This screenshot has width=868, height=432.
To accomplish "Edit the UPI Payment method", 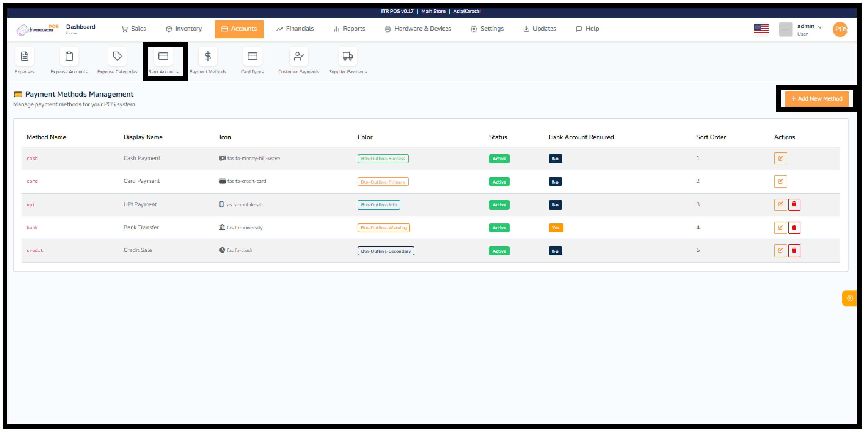I will (x=780, y=204).
